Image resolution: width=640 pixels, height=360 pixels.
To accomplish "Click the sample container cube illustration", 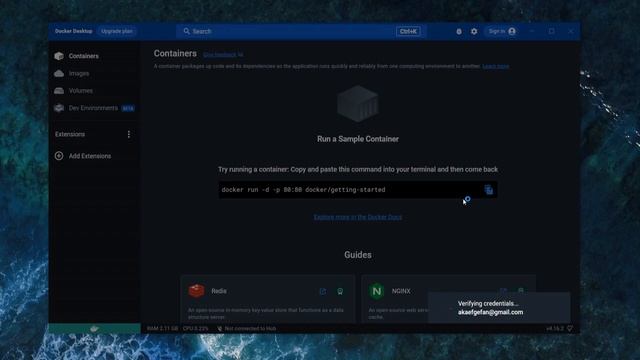I will click(358, 104).
